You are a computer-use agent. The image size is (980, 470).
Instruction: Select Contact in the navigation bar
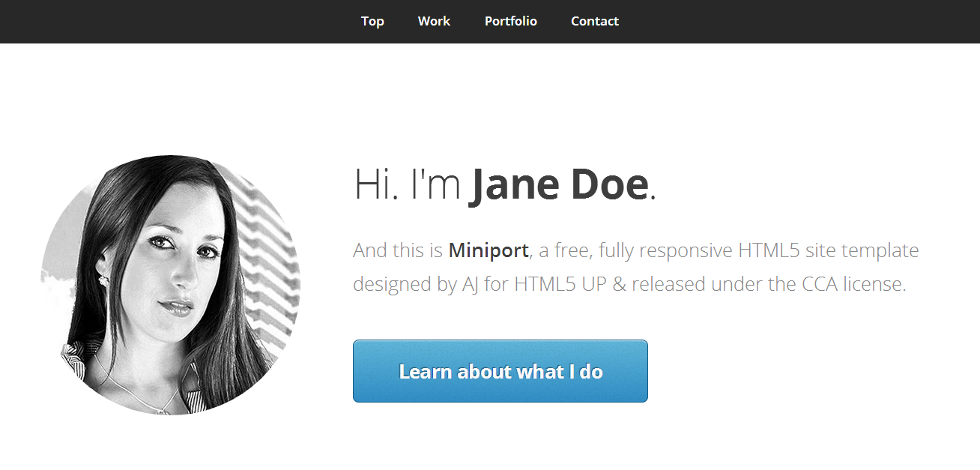point(595,21)
